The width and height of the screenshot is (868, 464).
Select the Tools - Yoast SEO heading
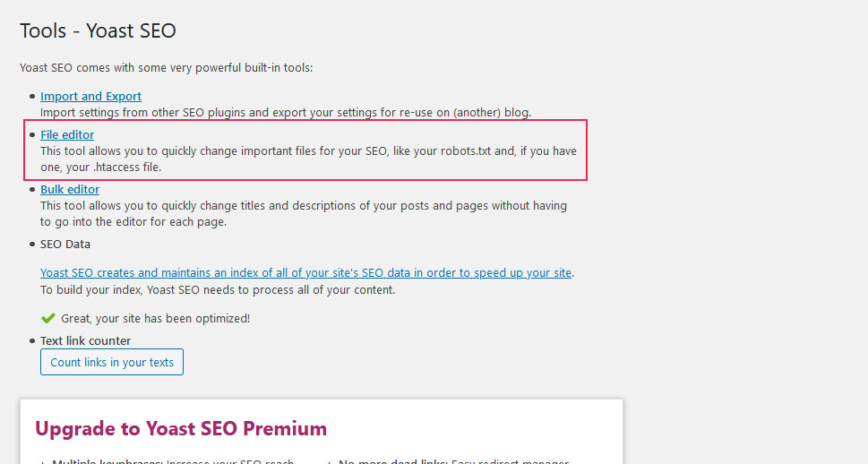pos(98,30)
